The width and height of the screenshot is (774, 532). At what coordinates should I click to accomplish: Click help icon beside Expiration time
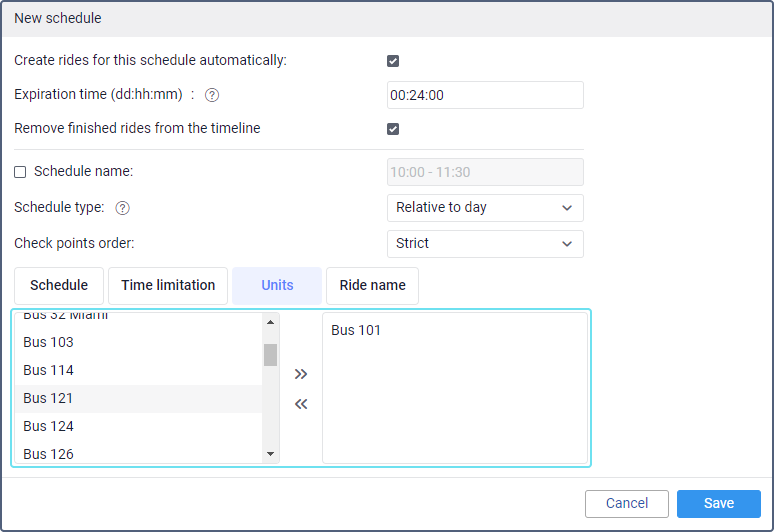click(212, 96)
